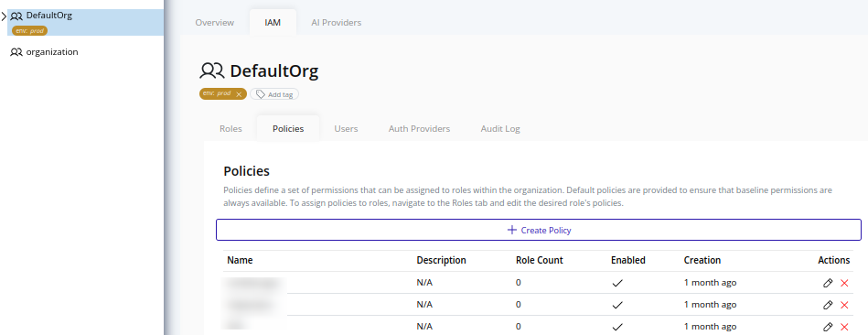Image resolution: width=868 pixels, height=335 pixels.
Task: Click the Name column header
Action: click(240, 260)
